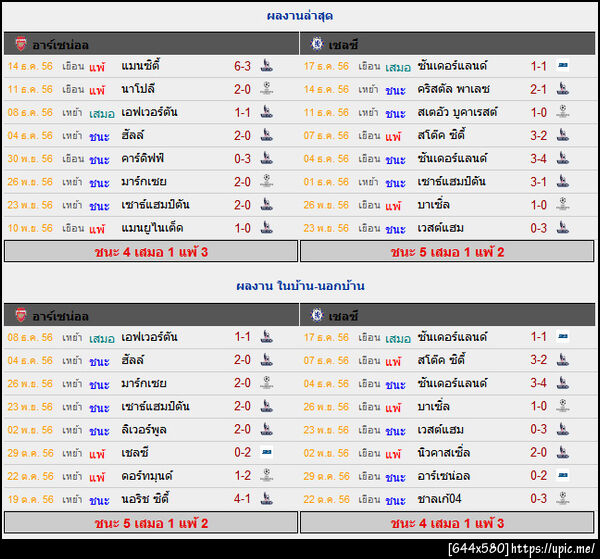Viewport: 600px width, 559px height.
Task: Click league icon in ในบ้าน-นอกบ้าน เอฟเวอร์ตัน row
Action: pyautogui.click(x=266, y=337)
